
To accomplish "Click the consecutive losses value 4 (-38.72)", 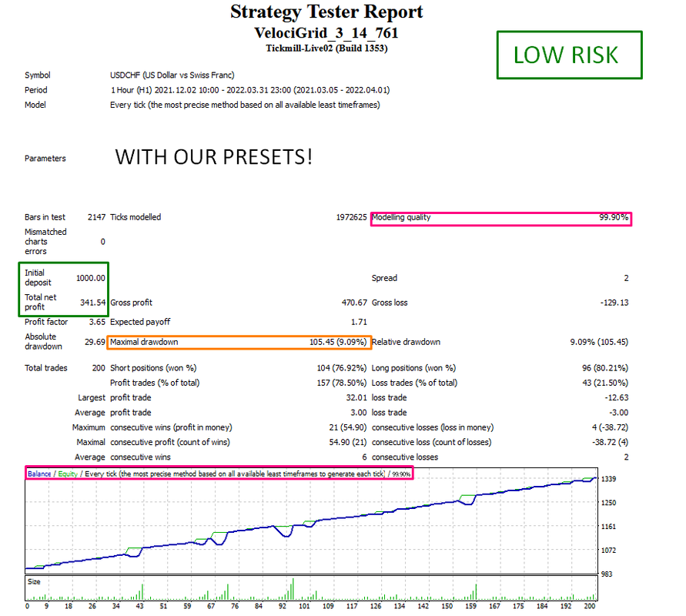I will pos(611,427).
